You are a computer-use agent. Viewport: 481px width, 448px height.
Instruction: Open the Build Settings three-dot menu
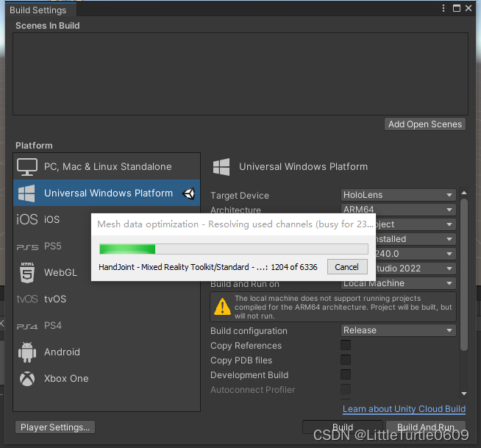click(443, 8)
